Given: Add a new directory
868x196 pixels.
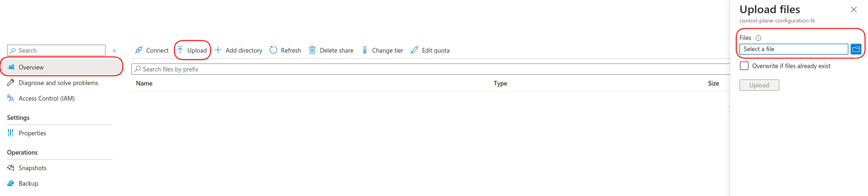Looking at the screenshot, I should pos(238,50).
